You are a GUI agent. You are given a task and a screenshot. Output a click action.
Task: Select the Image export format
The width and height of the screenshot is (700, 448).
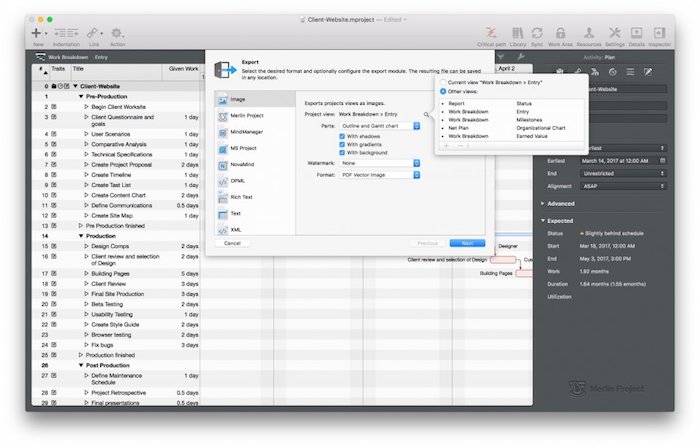click(x=255, y=100)
